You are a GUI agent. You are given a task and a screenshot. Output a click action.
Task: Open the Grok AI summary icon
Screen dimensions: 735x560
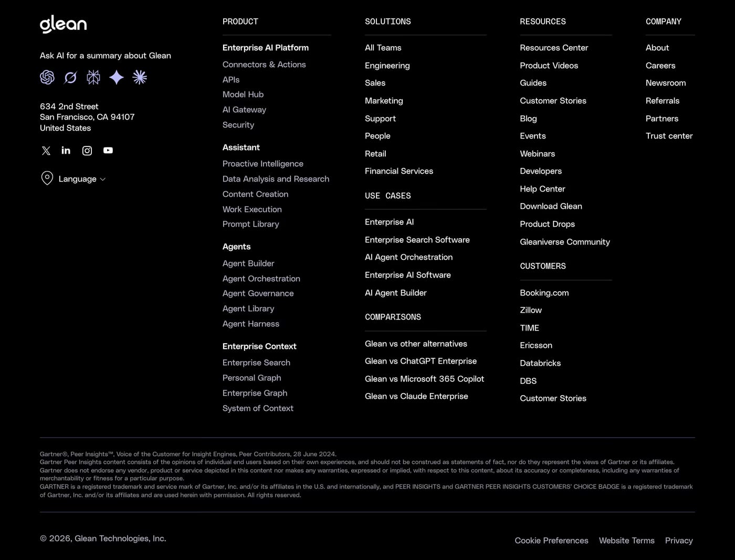70,78
